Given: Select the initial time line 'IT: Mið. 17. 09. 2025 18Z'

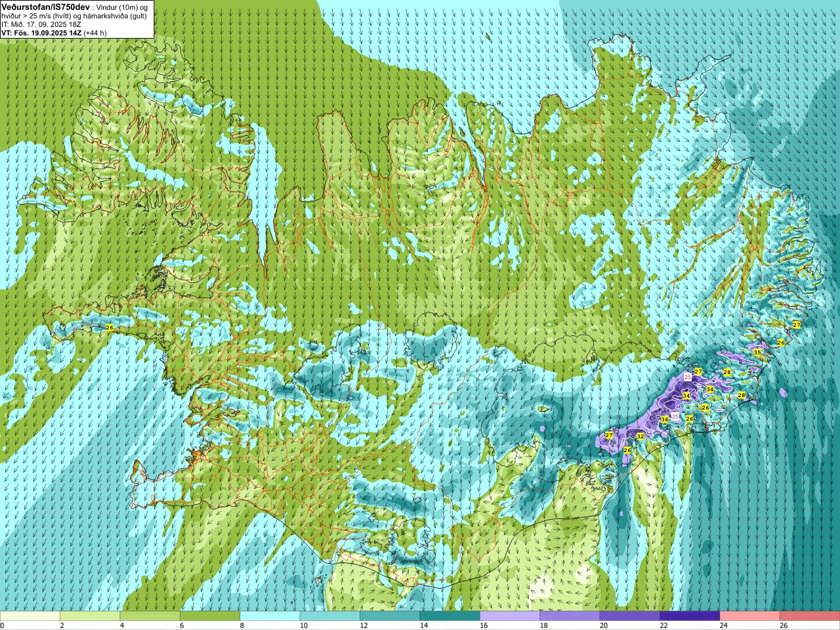Looking at the screenshot, I should pos(41,24).
